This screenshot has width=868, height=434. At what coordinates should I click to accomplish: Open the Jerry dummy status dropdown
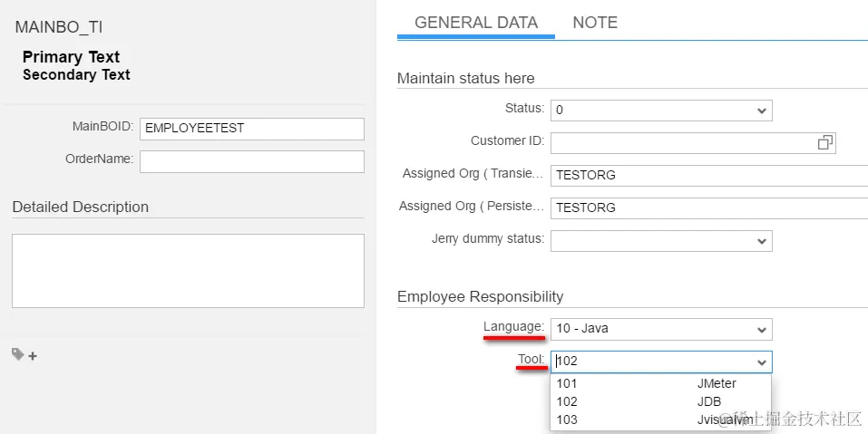tap(761, 241)
